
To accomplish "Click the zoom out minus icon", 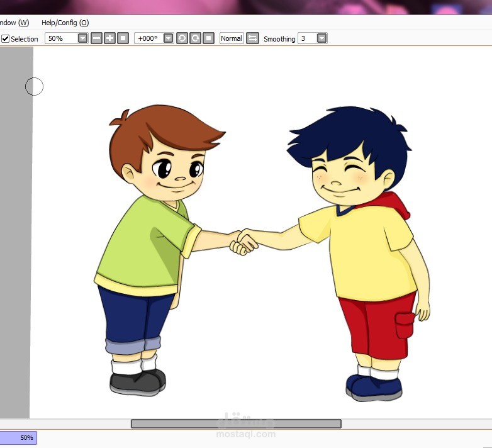I will coord(97,38).
